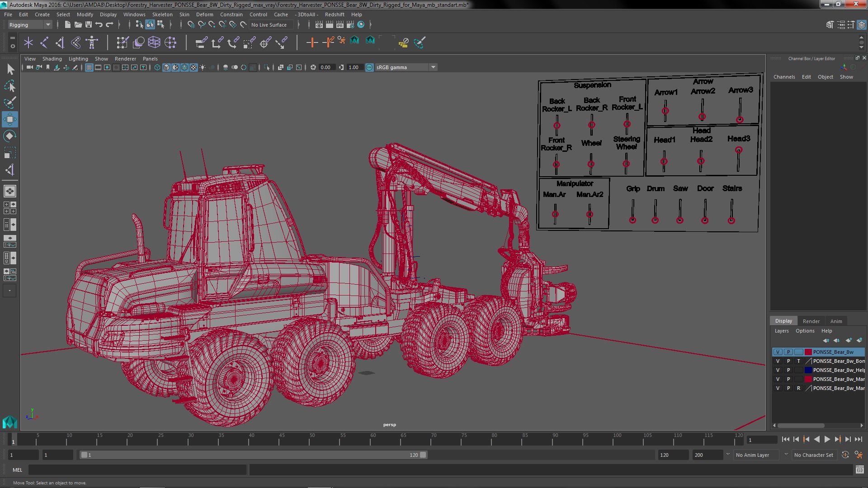Toggle R display type on last PONSSE layer
This screenshot has width=868, height=488.
point(798,388)
